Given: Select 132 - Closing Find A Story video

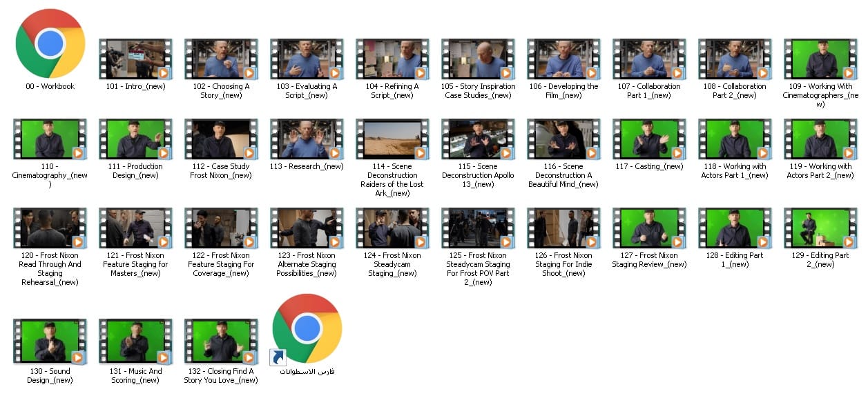Looking at the screenshot, I should pyautogui.click(x=221, y=341).
